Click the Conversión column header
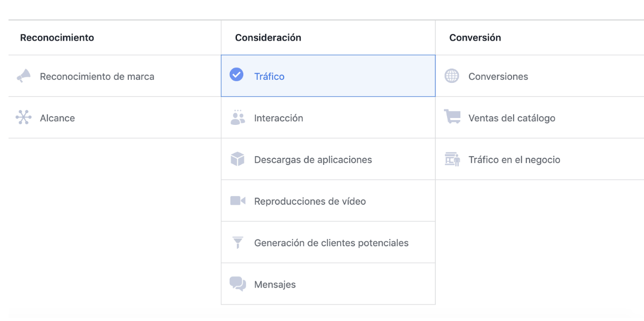 click(475, 38)
